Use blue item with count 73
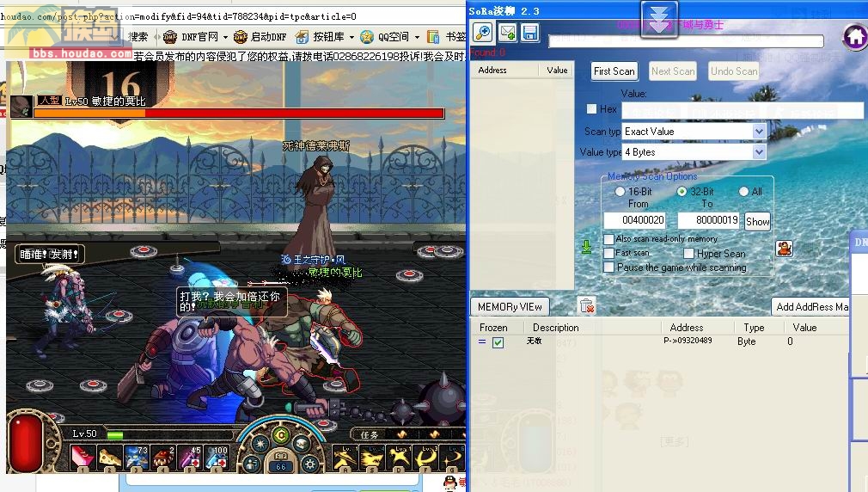Image resolution: width=868 pixels, height=492 pixels. pyautogui.click(x=136, y=458)
